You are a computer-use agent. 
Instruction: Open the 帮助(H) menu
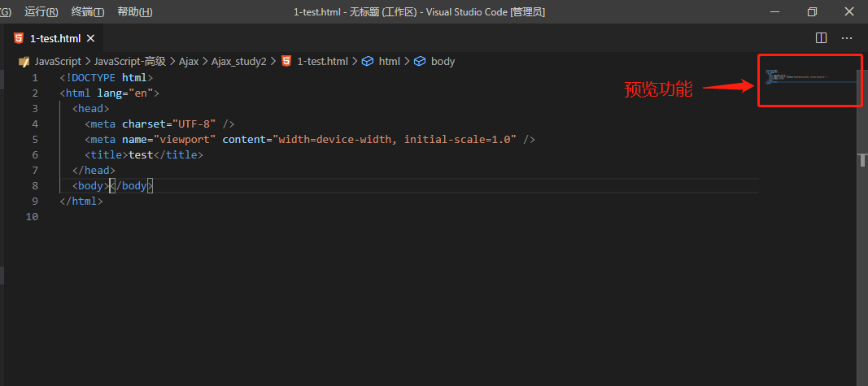pos(134,11)
